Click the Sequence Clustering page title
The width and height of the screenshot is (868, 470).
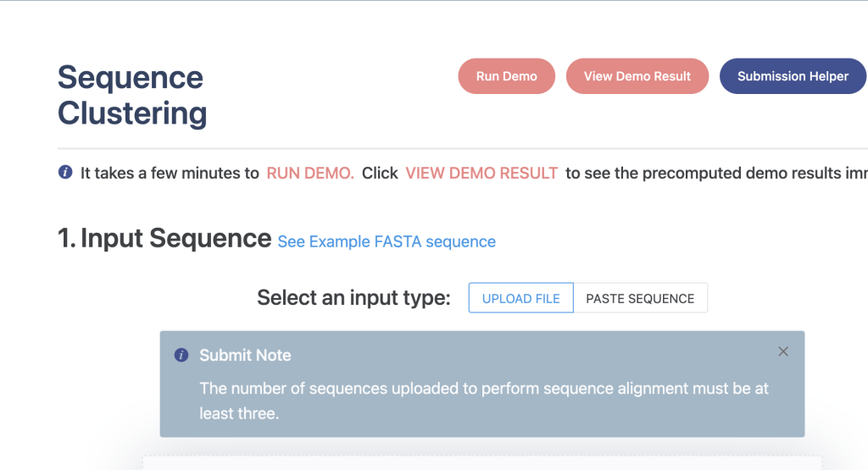pos(131,95)
